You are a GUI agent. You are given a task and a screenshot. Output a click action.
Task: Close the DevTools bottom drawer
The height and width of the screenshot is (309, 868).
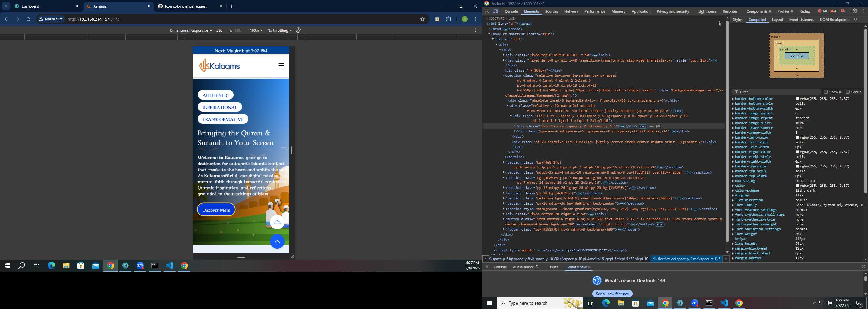(863, 267)
